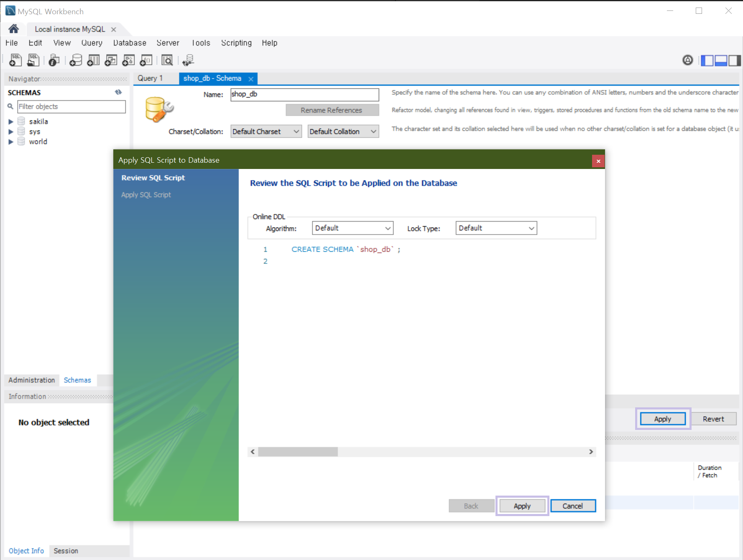
Task: Click the Filter objects search field
Action: coord(71,107)
